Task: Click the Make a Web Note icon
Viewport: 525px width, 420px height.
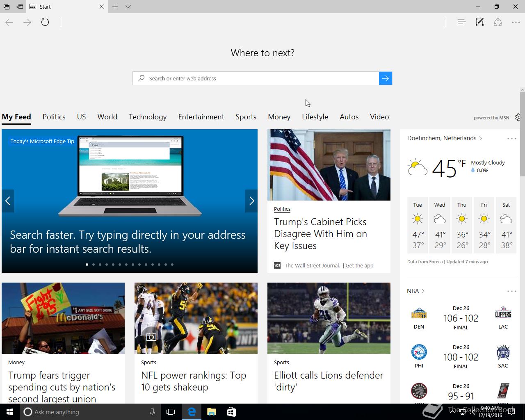Action: coord(479,22)
